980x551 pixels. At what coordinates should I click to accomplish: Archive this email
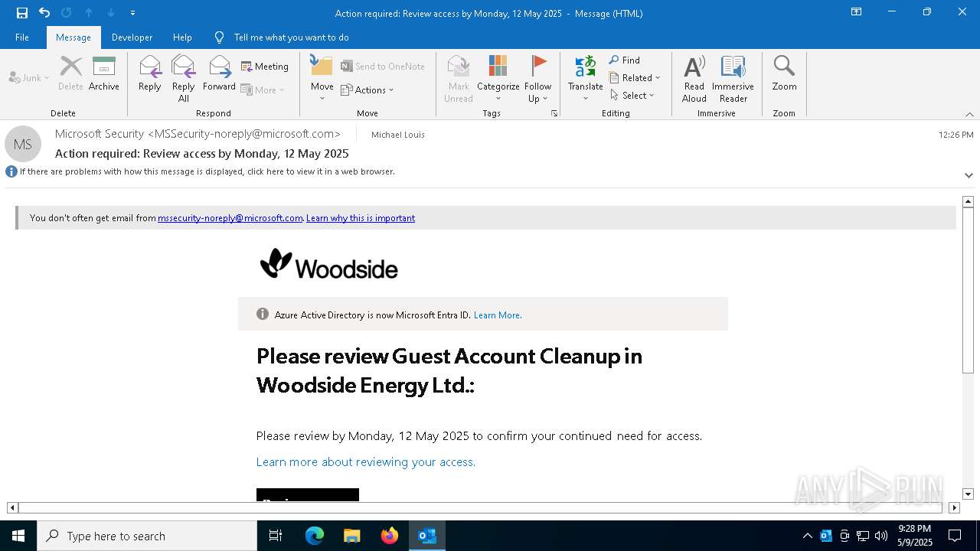coord(104,73)
